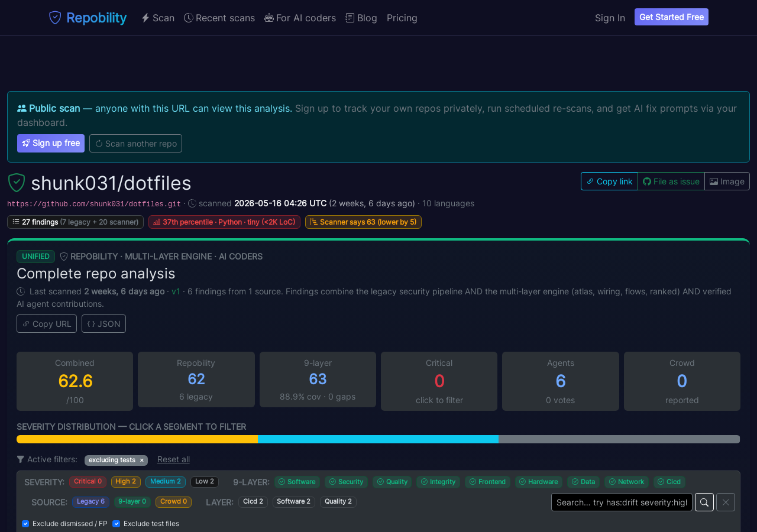
Task: Toggle the Software 2 layer filter
Action: pos(294,502)
